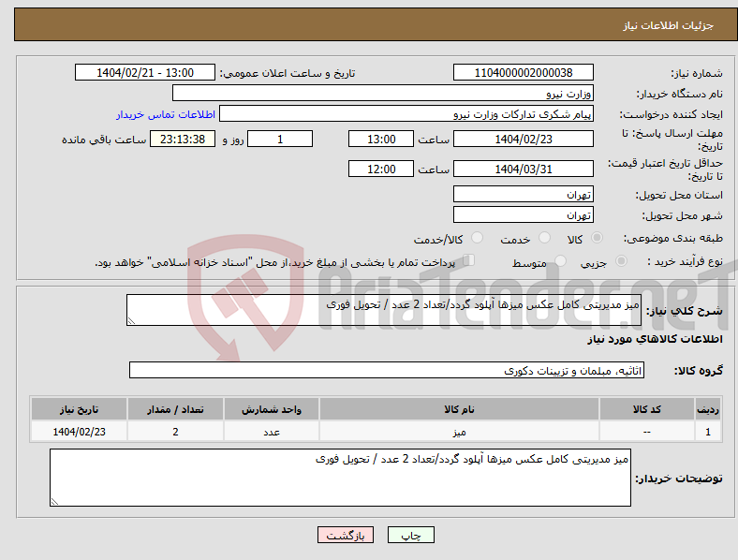Click the کد کالا column header
This screenshot has height=560, width=738.
[x=647, y=409]
